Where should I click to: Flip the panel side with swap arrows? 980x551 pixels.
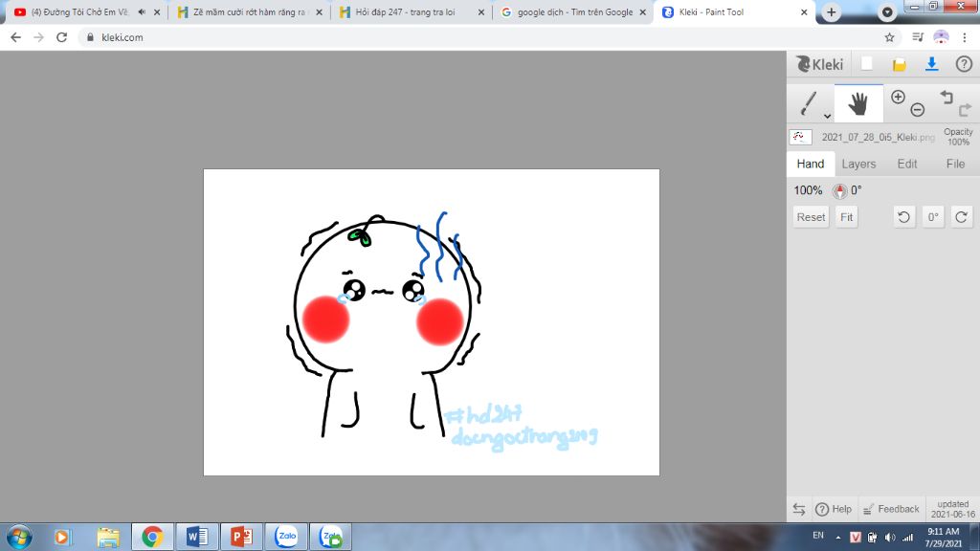pyautogui.click(x=799, y=509)
